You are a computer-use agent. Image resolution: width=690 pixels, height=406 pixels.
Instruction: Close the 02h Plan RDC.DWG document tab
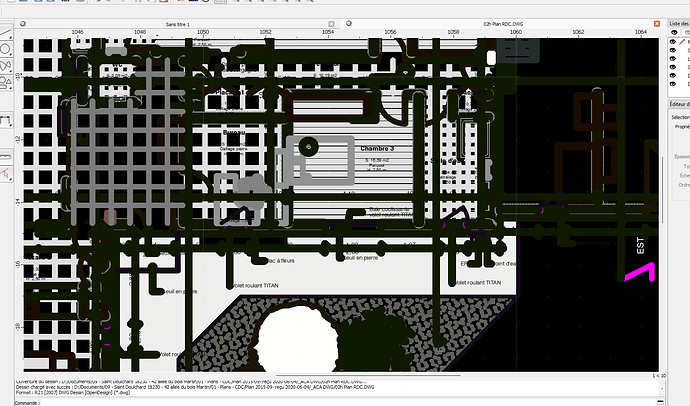[x=657, y=24]
